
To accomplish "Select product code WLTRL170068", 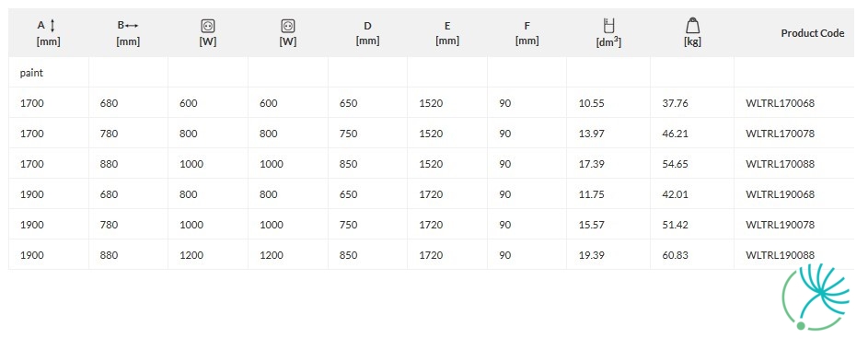I will pos(780,103).
